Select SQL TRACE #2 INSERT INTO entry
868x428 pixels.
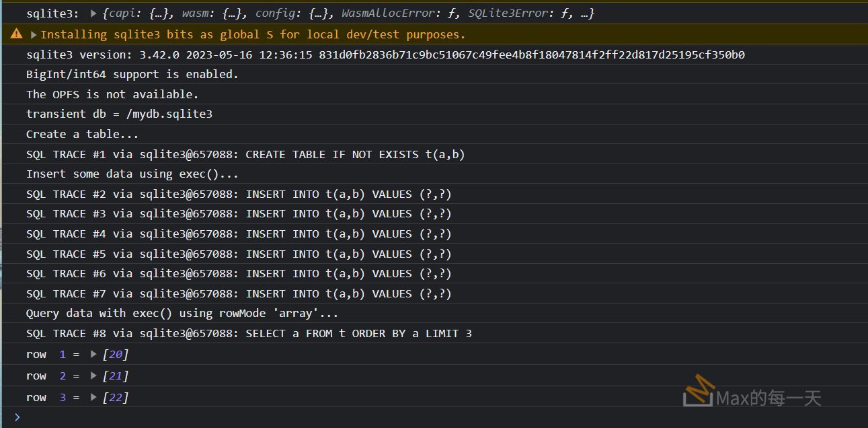pos(239,194)
